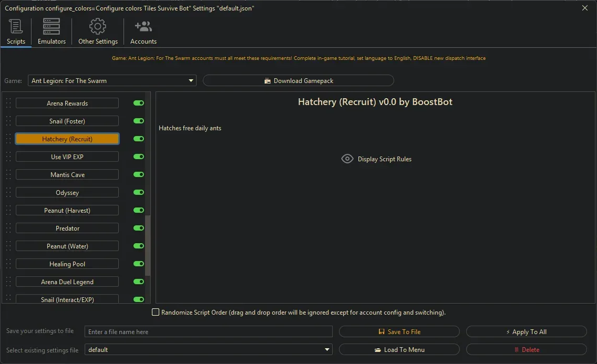Click Load To Menu button
The height and width of the screenshot is (364, 597).
click(x=399, y=349)
